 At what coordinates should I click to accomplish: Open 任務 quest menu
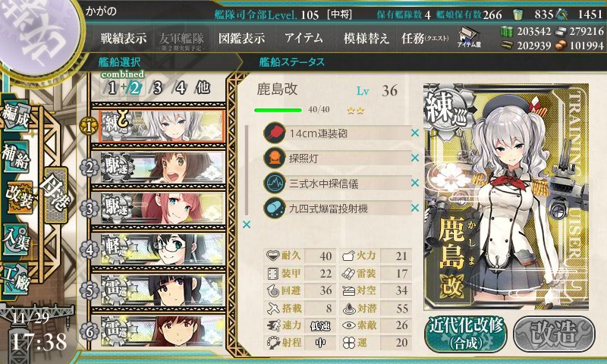425,38
